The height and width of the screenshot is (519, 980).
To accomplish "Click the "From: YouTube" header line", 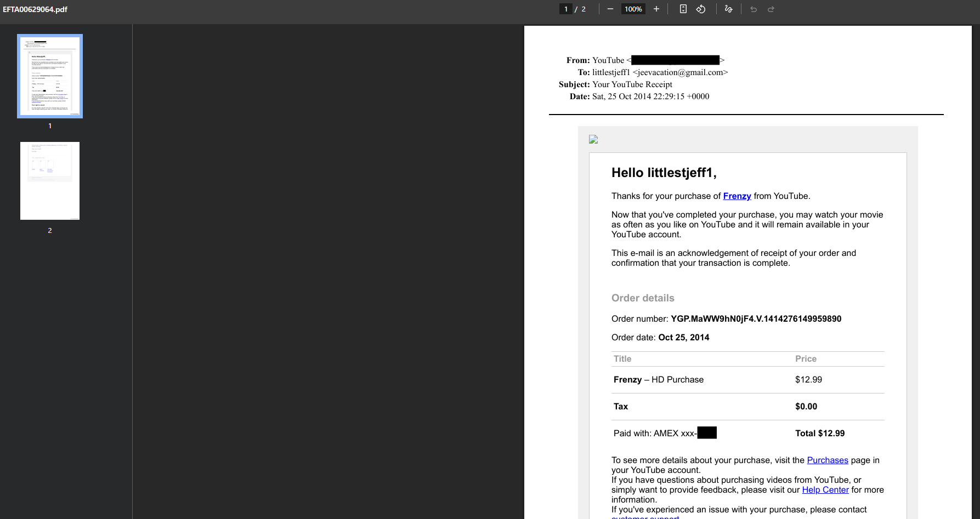I will tap(645, 60).
